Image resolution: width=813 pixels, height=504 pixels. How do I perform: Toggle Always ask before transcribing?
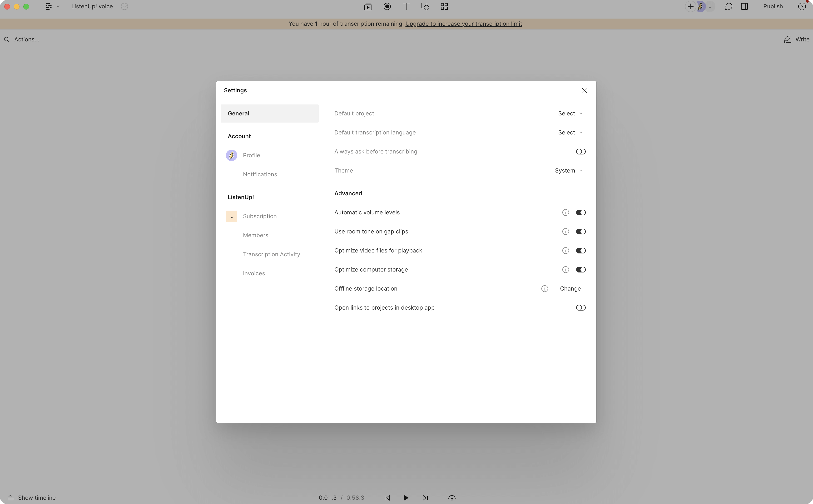click(x=580, y=152)
